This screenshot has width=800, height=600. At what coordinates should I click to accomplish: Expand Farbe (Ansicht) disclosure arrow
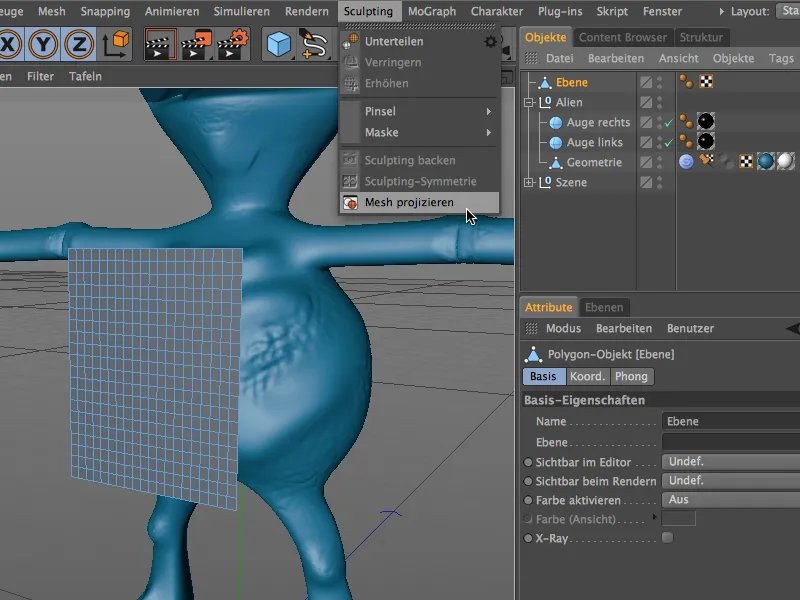(x=655, y=517)
